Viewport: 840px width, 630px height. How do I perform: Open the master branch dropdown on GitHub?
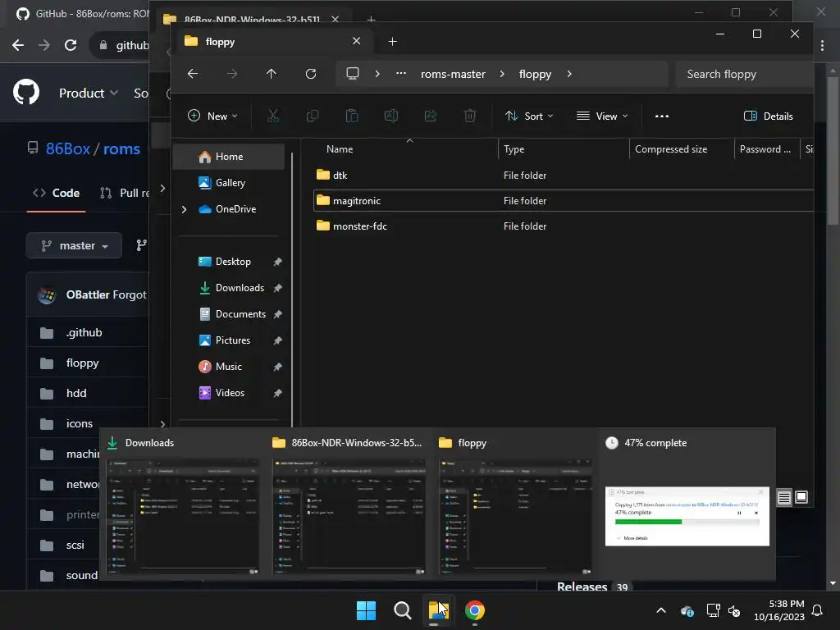point(74,245)
